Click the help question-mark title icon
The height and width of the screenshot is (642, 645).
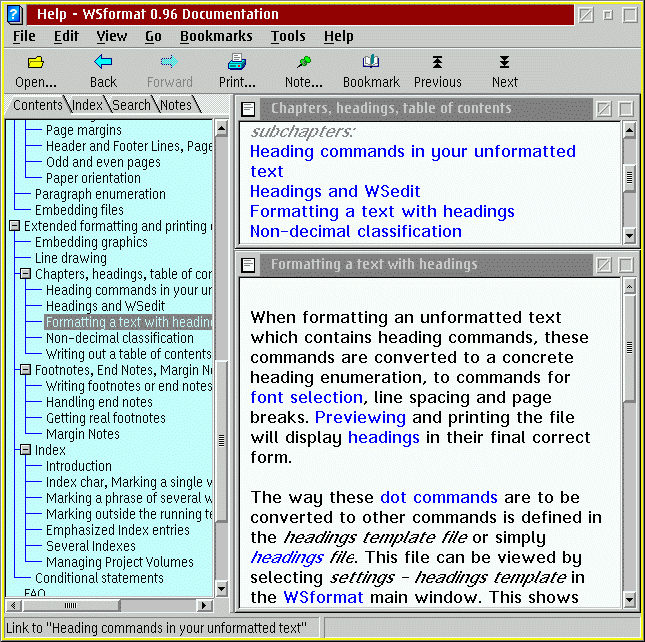click(14, 14)
